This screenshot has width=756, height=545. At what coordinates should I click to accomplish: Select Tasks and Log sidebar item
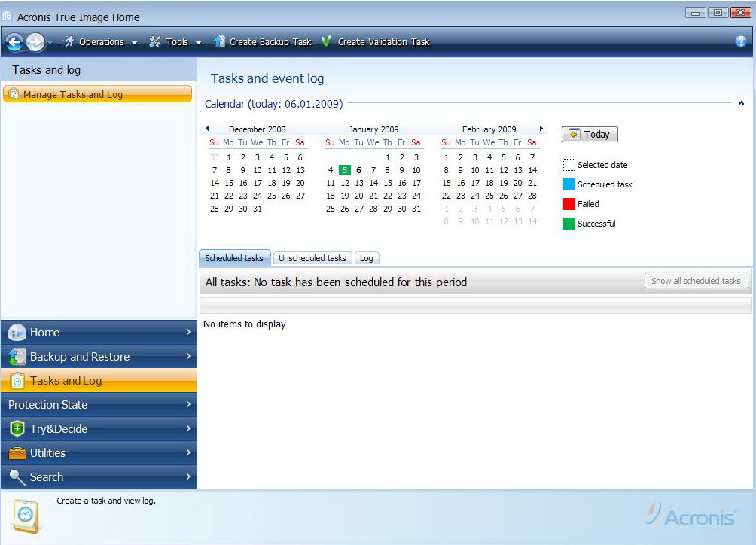[x=99, y=381]
